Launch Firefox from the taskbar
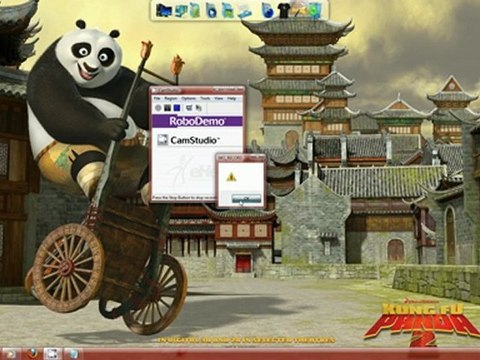The width and height of the screenshot is (480, 360). point(33,354)
